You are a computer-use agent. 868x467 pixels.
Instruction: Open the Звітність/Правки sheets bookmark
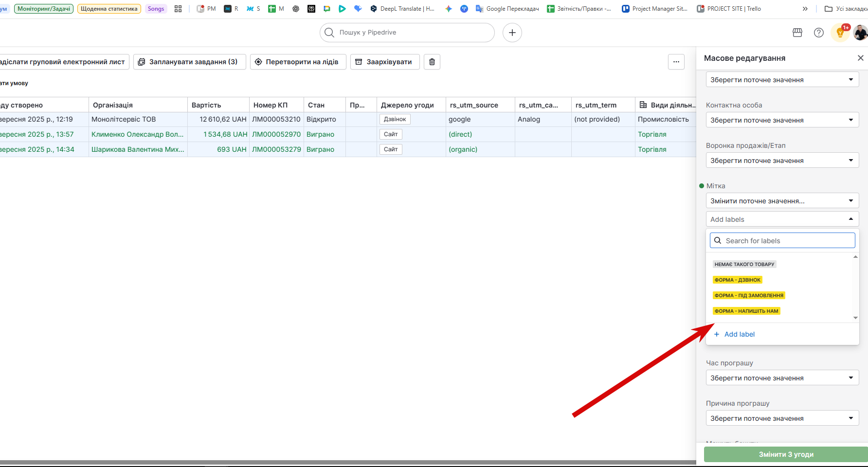(579, 9)
